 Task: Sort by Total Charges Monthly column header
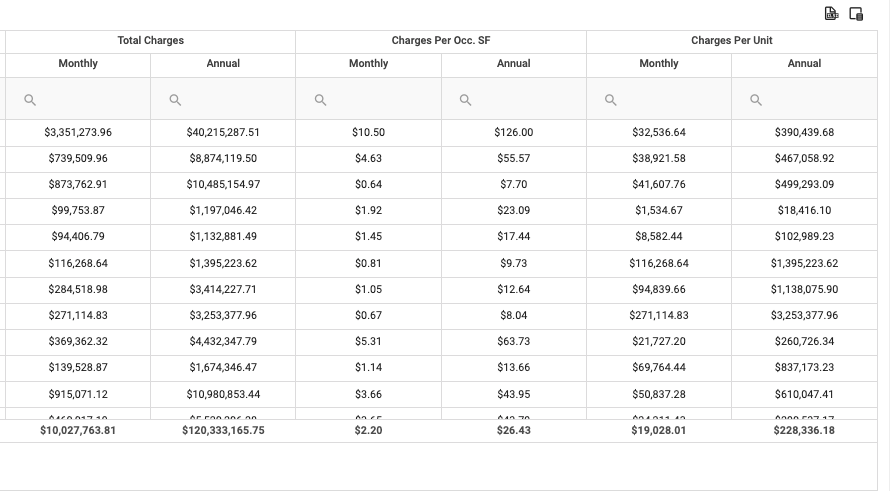[x=78, y=64]
